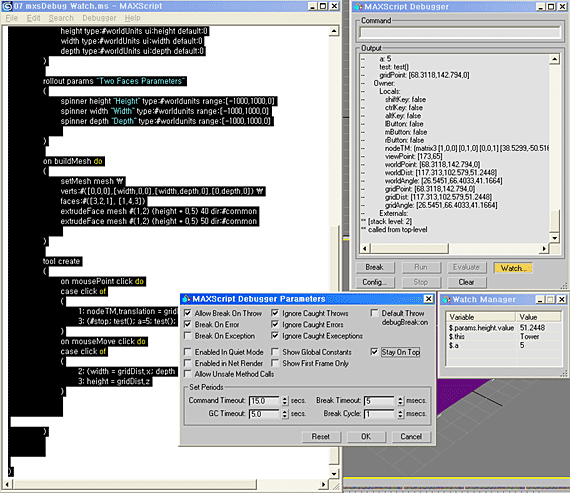
Task: Clear the debugger output with Clear button
Action: pos(466,282)
